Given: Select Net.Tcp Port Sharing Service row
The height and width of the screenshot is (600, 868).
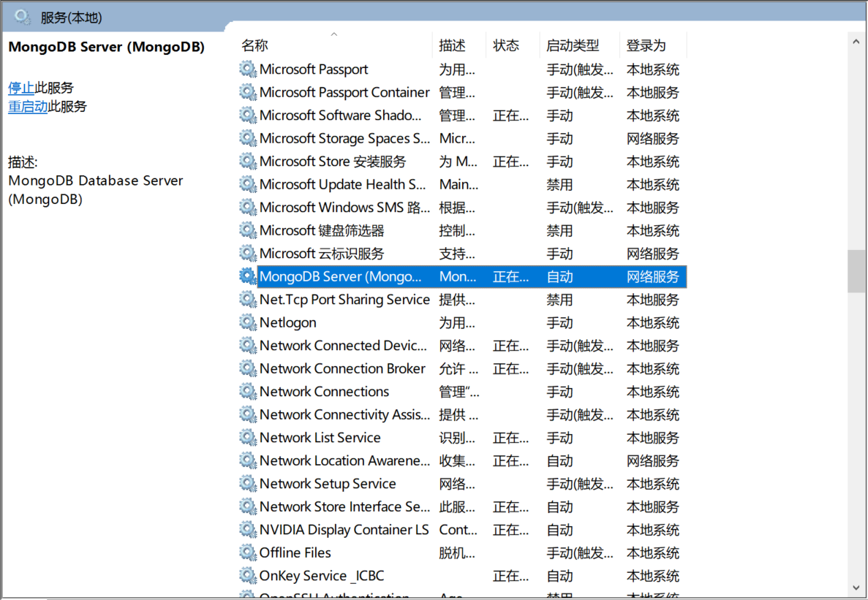Looking at the screenshot, I should click(x=344, y=300).
